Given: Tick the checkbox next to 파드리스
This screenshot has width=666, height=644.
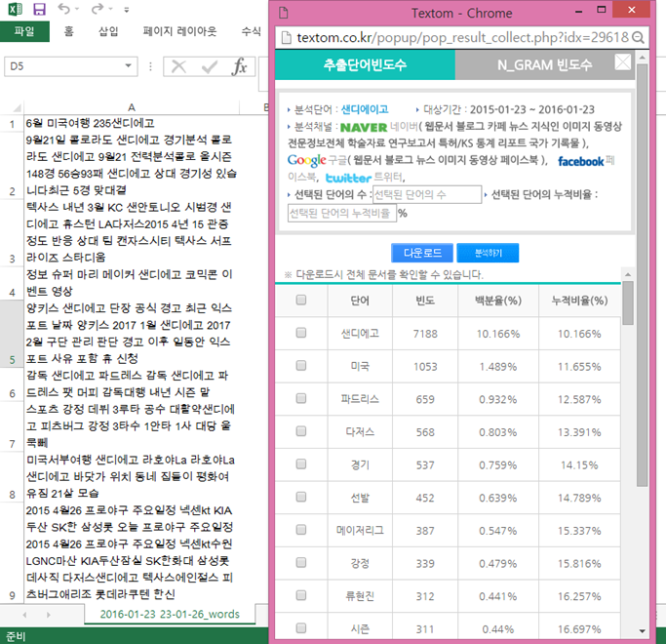Looking at the screenshot, I should click(x=301, y=398).
